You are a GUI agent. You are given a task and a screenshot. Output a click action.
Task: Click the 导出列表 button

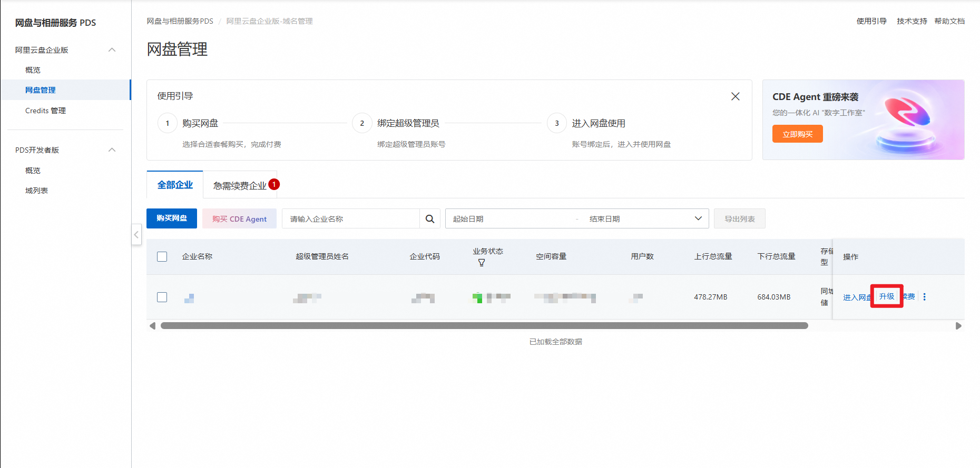[740, 218]
